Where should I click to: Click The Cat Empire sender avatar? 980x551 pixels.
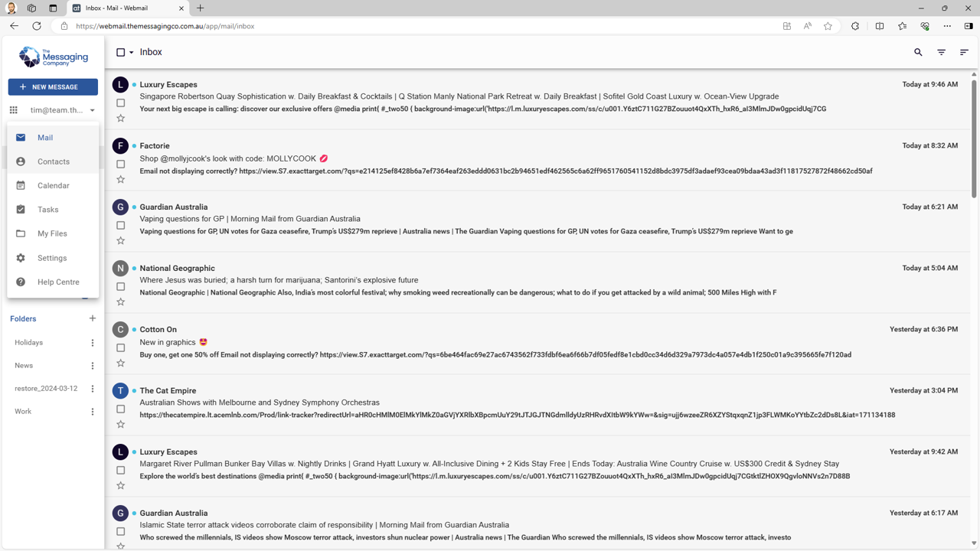pyautogui.click(x=120, y=390)
